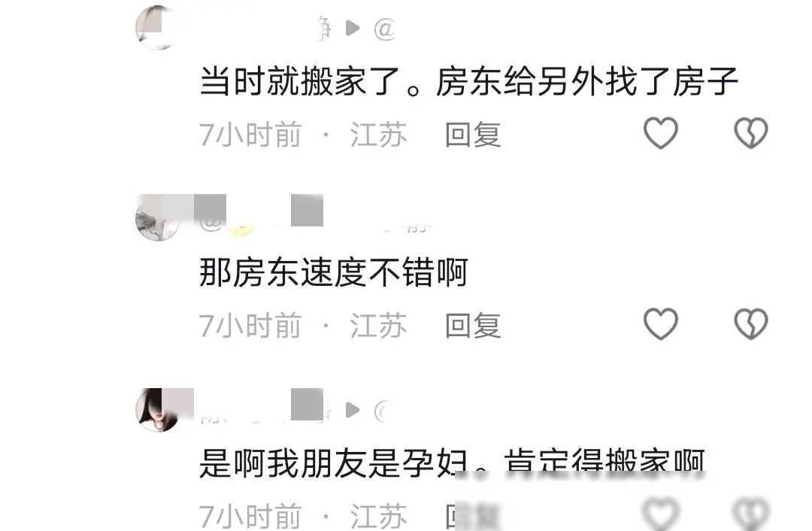Viewport: 812px width, 531px height.
Task: Select comment text '那房东速度不错啊'
Action: (x=334, y=272)
